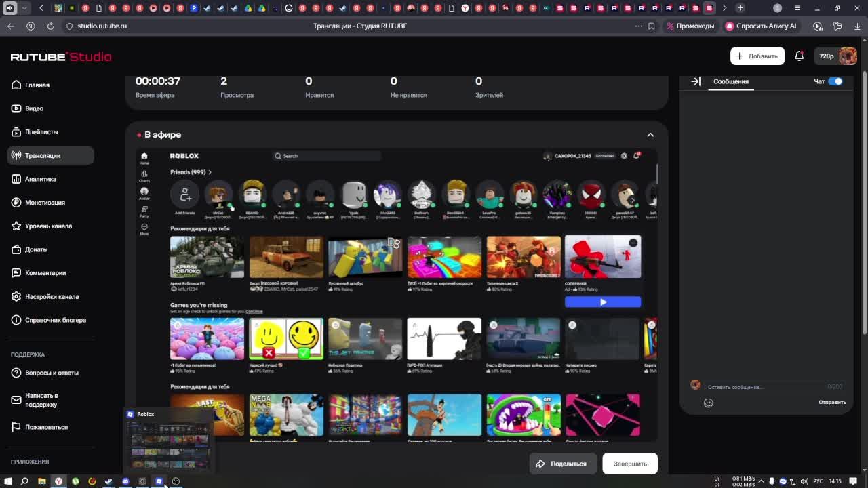This screenshot has height=488, width=868.
Task: Click the Добавить button
Action: click(757, 56)
